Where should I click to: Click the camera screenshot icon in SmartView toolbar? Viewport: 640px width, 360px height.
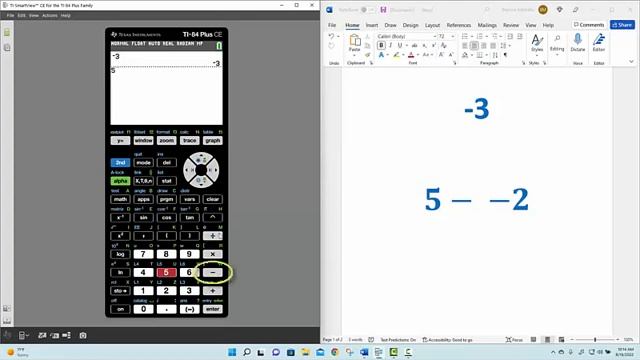[83, 336]
